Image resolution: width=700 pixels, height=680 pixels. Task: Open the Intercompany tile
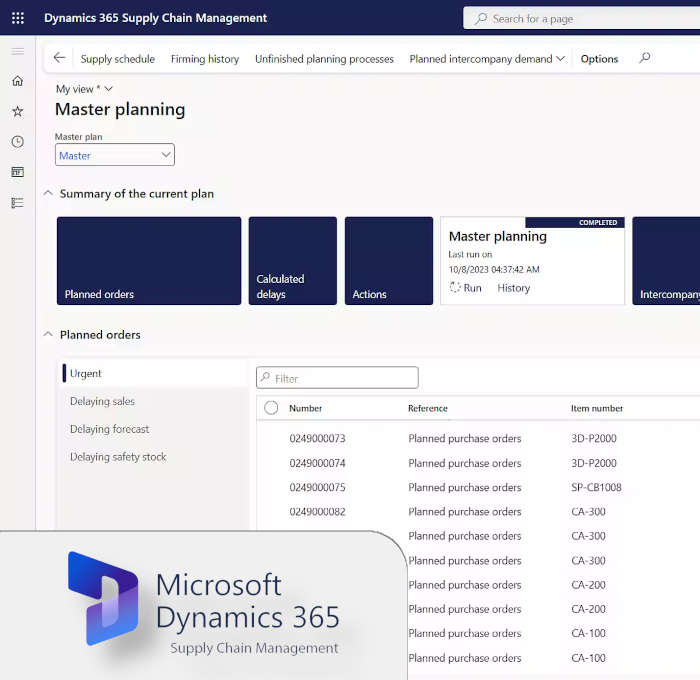(x=666, y=261)
